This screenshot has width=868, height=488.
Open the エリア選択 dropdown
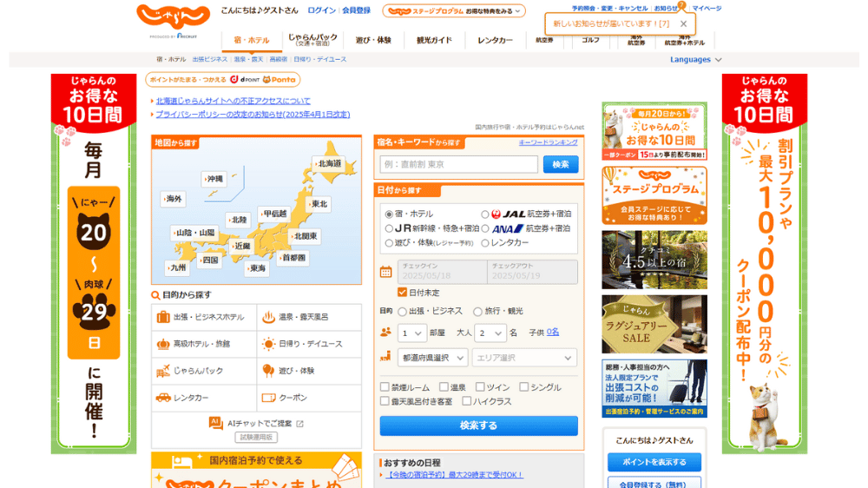[x=523, y=358]
